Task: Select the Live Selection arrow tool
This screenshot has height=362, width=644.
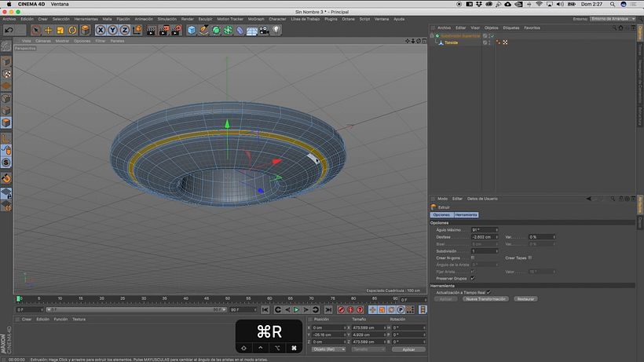Action: coord(35,30)
